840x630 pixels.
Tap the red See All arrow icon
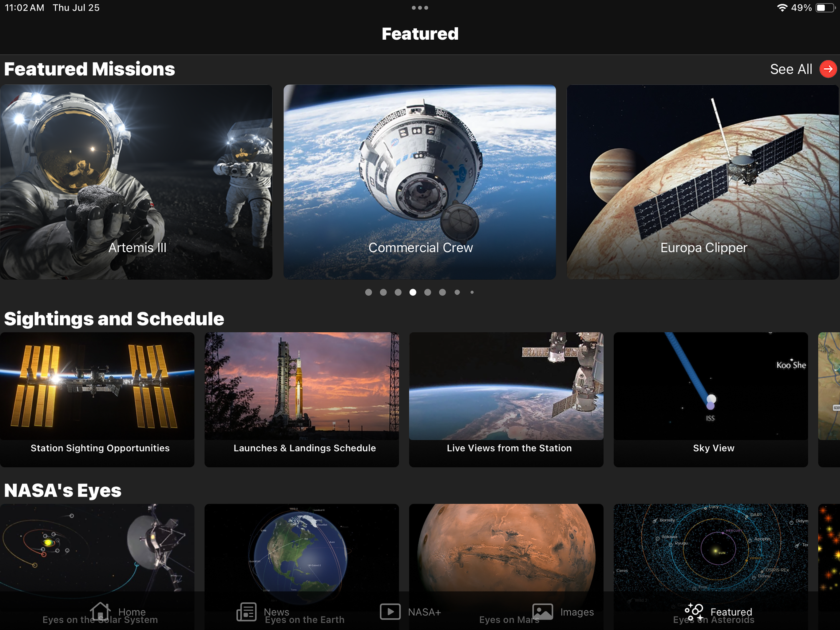[828, 69]
